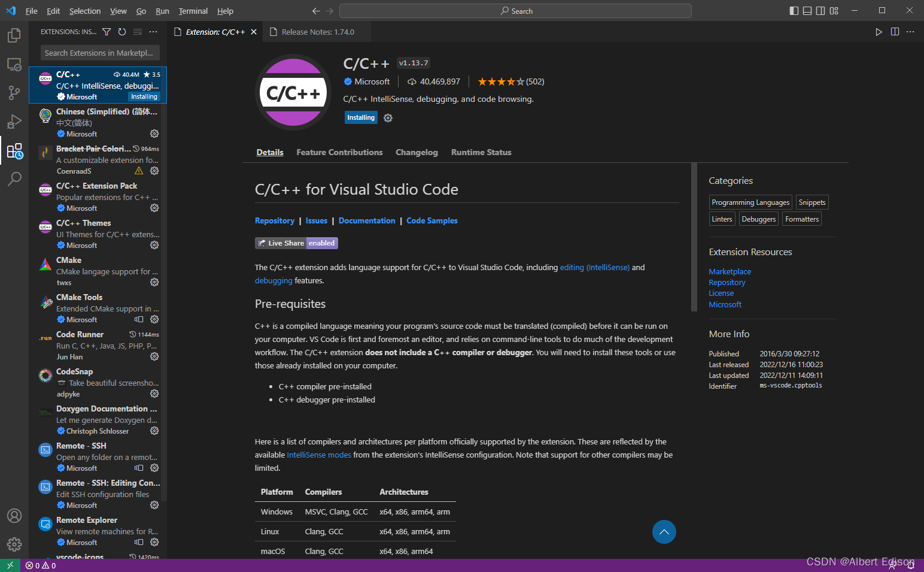
Task: Open the Issues link
Action: point(317,220)
